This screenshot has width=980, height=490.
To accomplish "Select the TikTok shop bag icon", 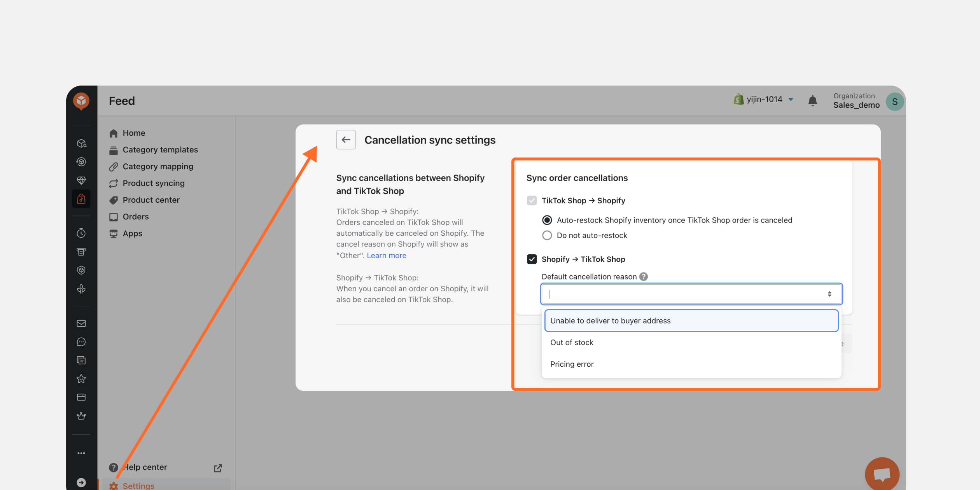I will (x=81, y=199).
